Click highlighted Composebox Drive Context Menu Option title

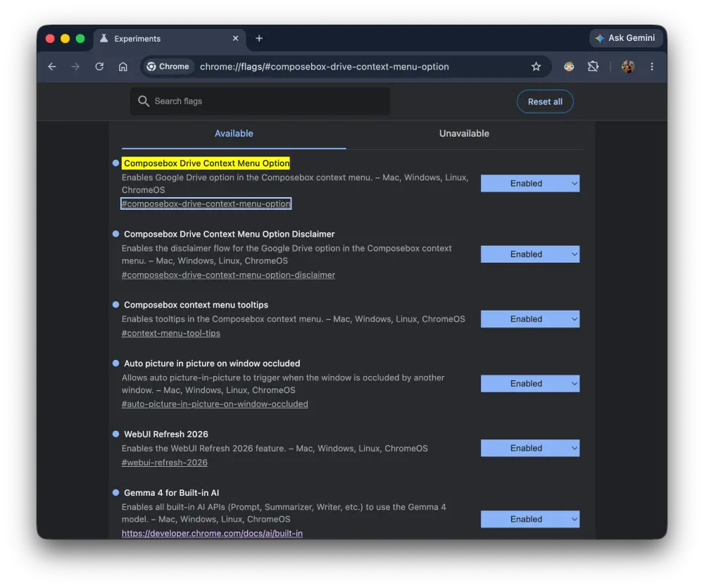tap(206, 163)
